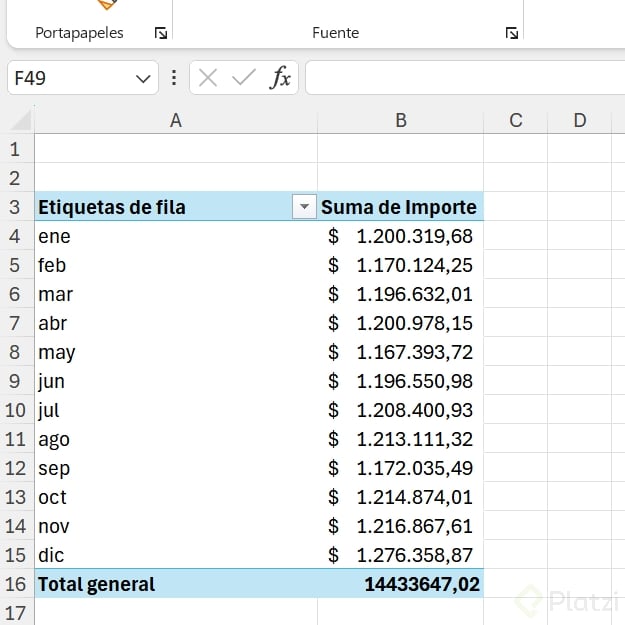This screenshot has height=625, width=625.
Task: Click the Name Box showing F49
Action: (70, 78)
